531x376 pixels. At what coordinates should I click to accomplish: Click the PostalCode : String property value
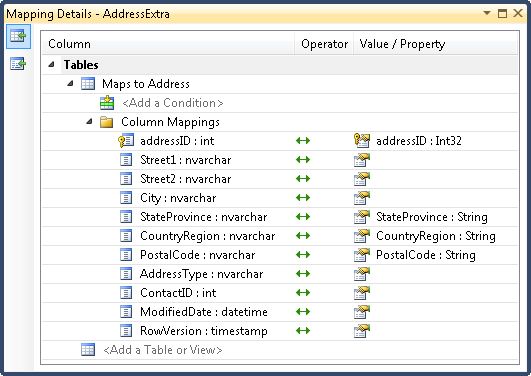[x=426, y=255]
